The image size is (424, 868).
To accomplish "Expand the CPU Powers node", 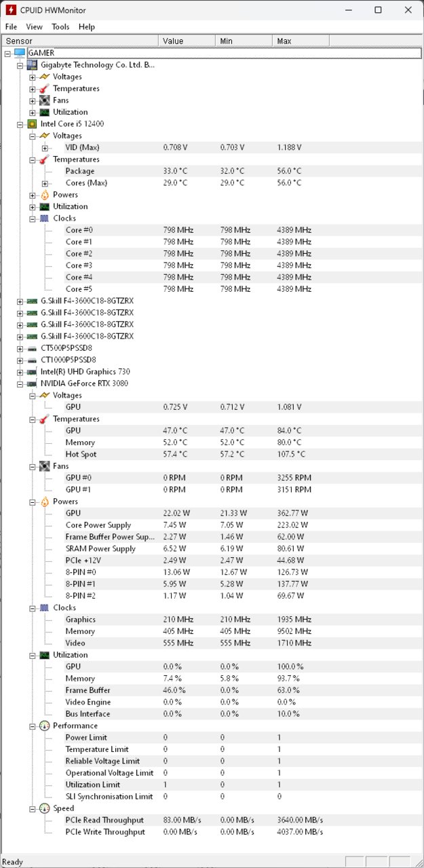I will [33, 195].
